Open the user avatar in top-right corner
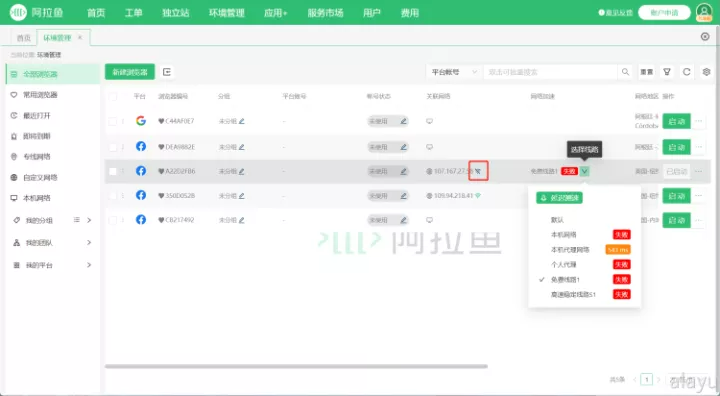720x396 pixels. pyautogui.click(x=704, y=12)
